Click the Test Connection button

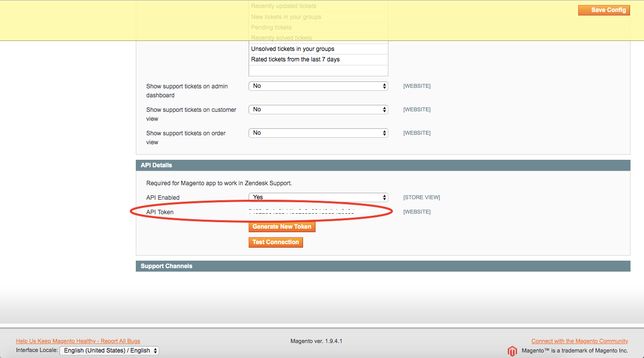(276, 242)
